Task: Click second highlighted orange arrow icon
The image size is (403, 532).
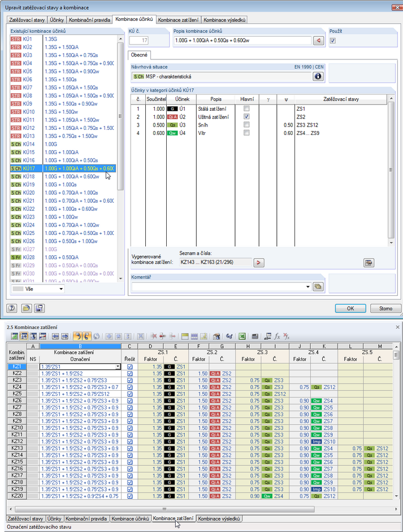Action: 86,336
